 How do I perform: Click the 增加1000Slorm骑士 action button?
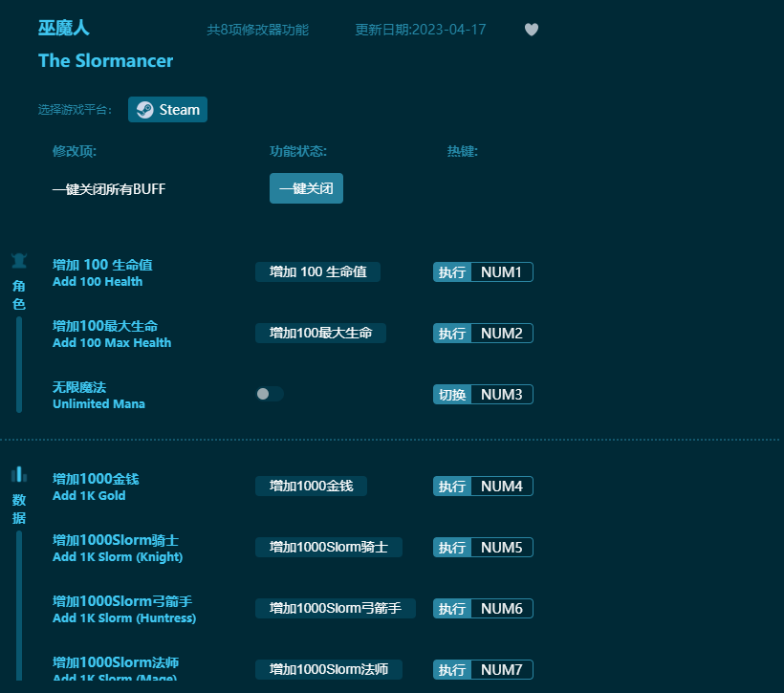[329, 547]
